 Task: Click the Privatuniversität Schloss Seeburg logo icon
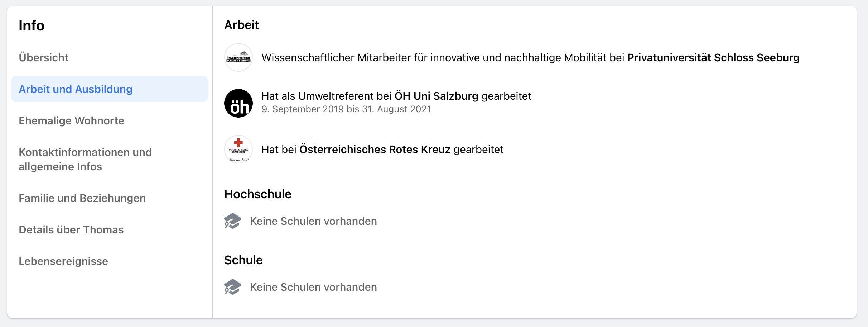[x=238, y=57]
